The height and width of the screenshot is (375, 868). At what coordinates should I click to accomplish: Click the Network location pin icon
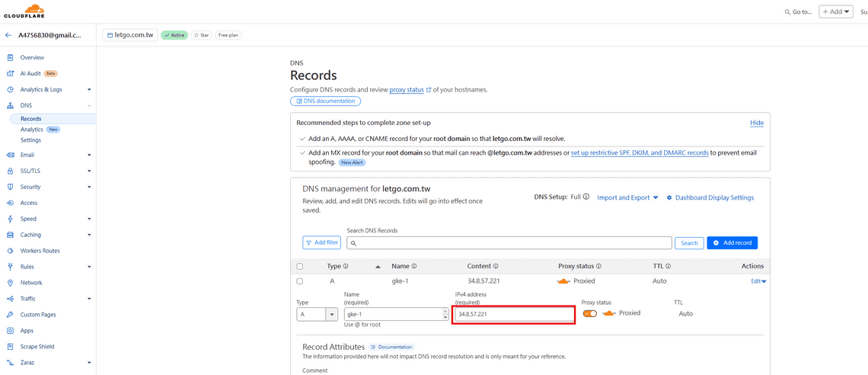[10, 283]
